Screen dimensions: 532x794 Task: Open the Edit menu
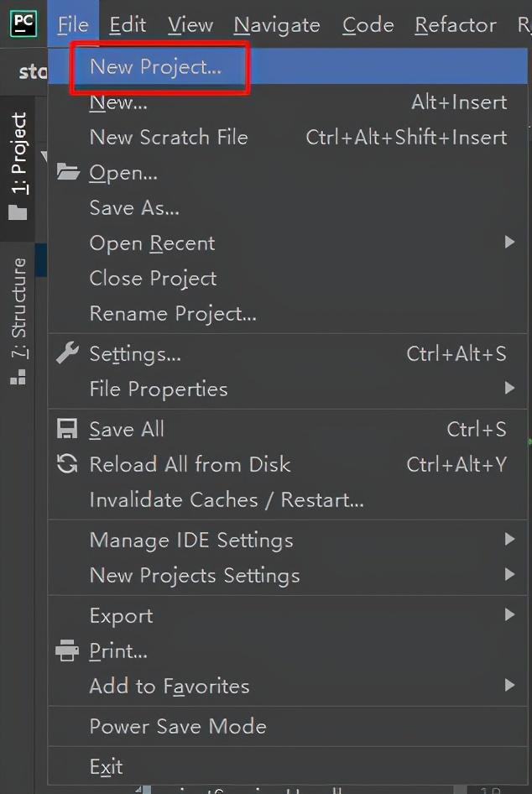[128, 24]
